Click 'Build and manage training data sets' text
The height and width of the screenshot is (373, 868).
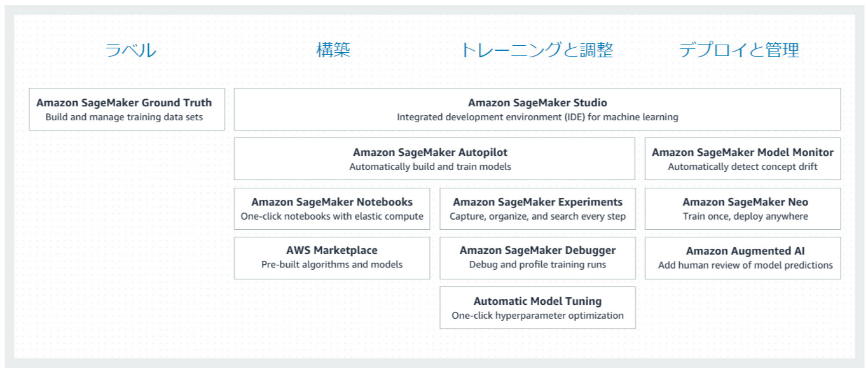click(x=124, y=117)
